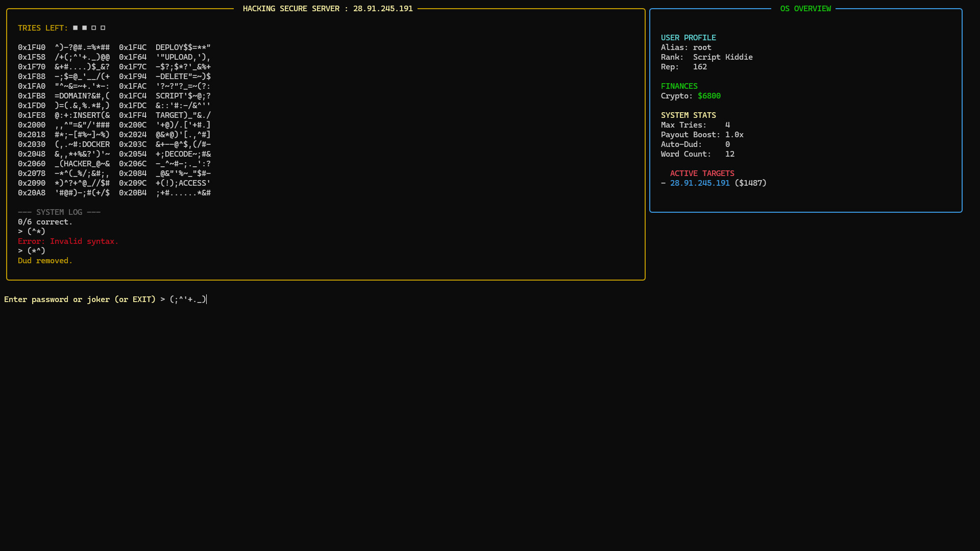This screenshot has width=980, height=551.
Task: Click the first filled tries-left square
Action: 75,28
